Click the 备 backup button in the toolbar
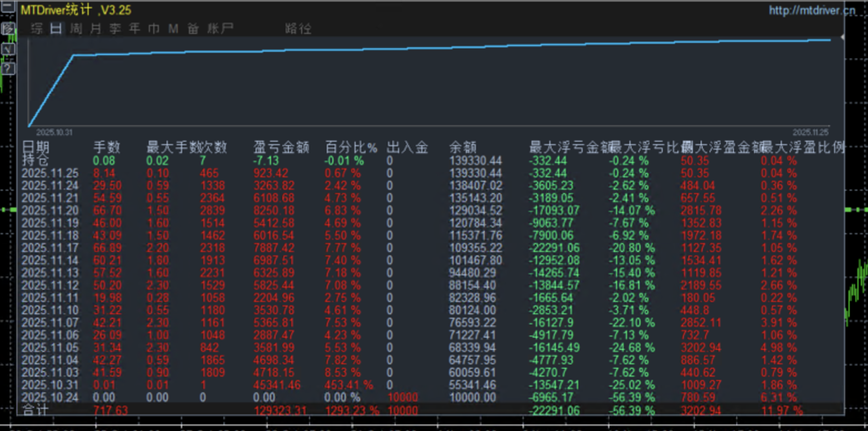Screen dimensions: 868x431 (192, 28)
